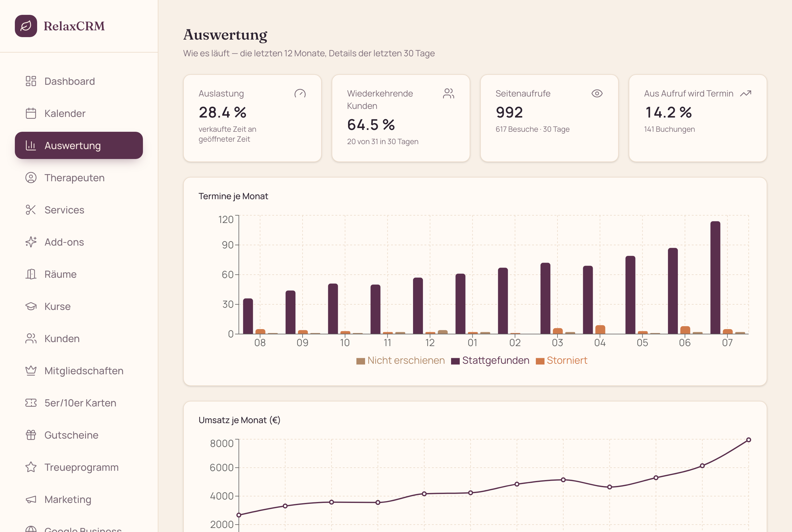Image resolution: width=792 pixels, height=532 pixels.
Task: Click the '141 Buchungen' text
Action: point(669,129)
